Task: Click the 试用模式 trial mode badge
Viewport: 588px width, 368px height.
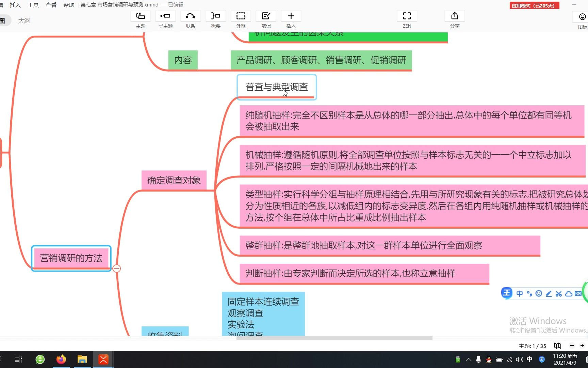Action: (534, 5)
